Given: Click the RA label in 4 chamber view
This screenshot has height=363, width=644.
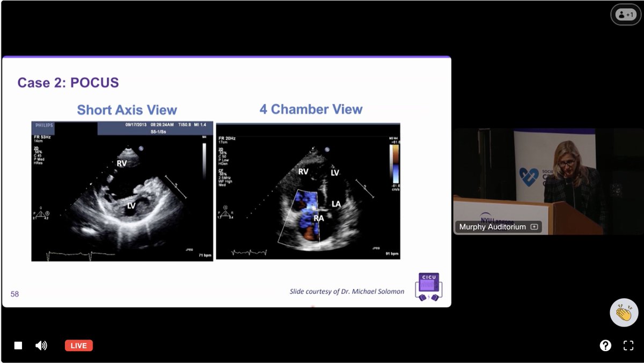Looking at the screenshot, I should point(319,218).
